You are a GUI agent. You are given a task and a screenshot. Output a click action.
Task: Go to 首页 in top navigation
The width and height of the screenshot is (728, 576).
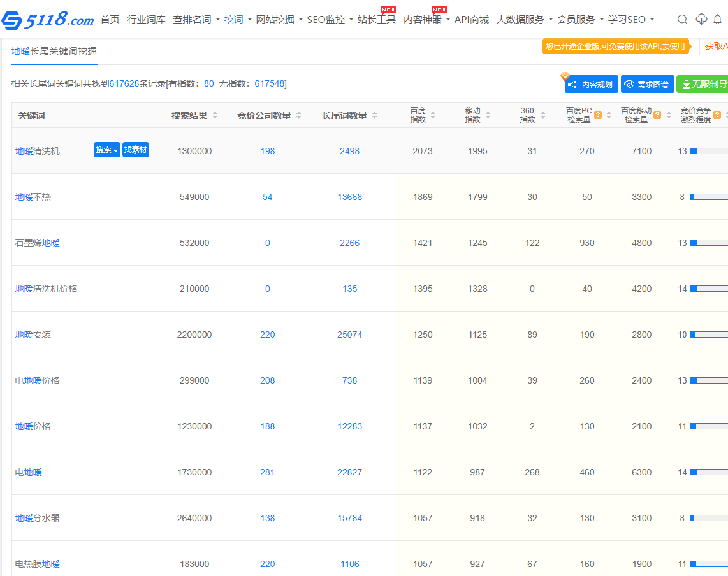click(110, 20)
